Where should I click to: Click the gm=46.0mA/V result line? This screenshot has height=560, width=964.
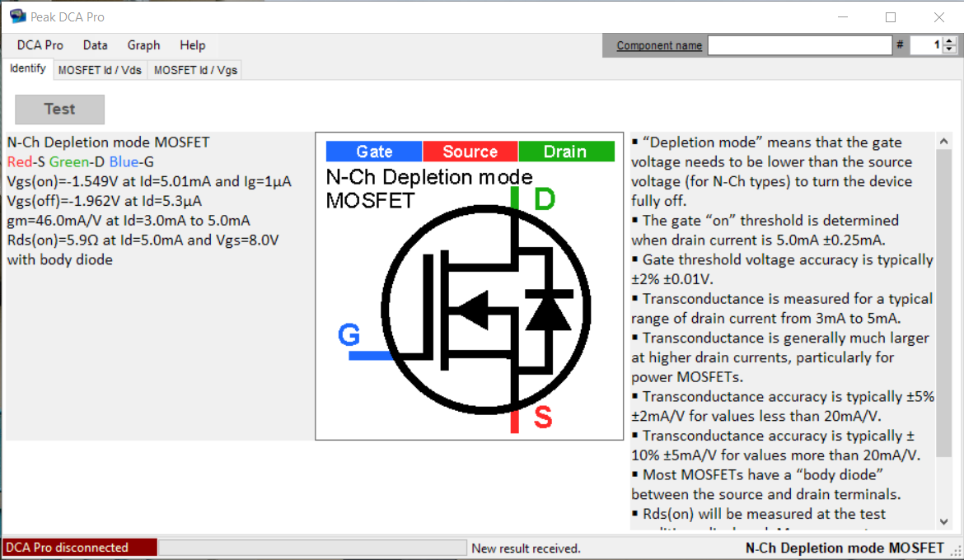[129, 221]
